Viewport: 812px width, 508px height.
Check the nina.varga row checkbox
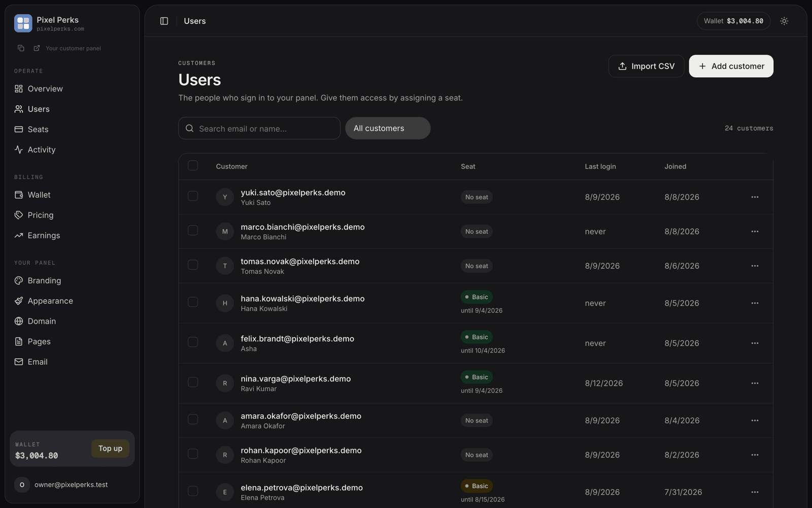coord(193,383)
